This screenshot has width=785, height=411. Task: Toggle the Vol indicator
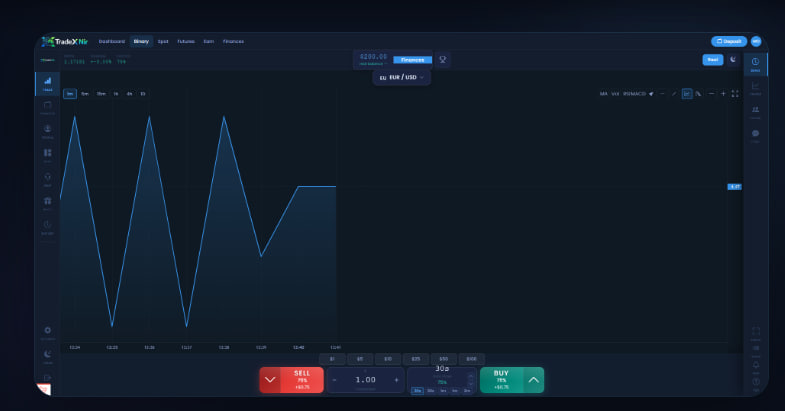click(x=615, y=94)
